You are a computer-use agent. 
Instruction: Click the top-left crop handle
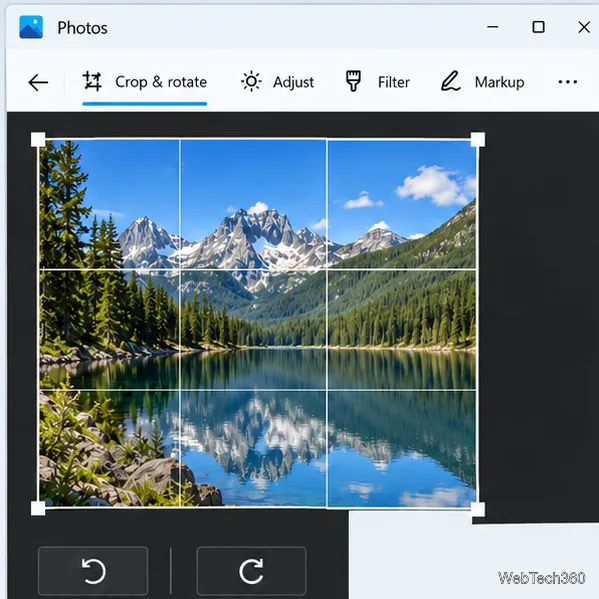click(38, 139)
